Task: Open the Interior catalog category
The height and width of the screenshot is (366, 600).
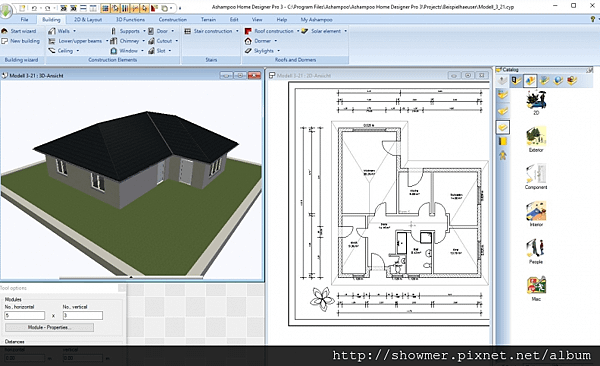Action: click(536, 214)
